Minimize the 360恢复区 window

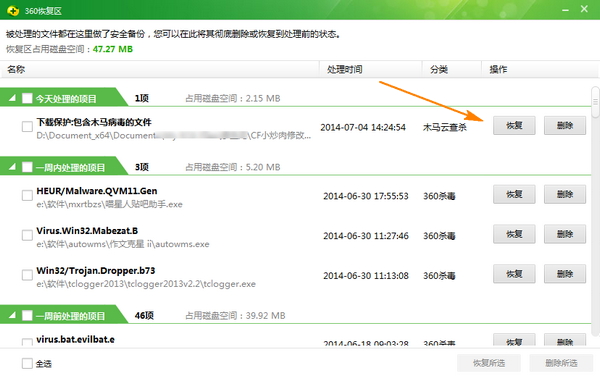pos(566,10)
